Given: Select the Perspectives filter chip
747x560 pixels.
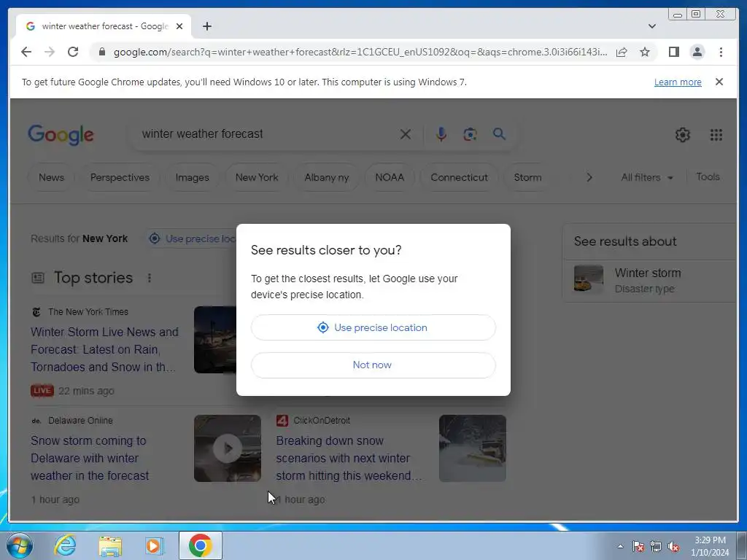Looking at the screenshot, I should pyautogui.click(x=120, y=177).
